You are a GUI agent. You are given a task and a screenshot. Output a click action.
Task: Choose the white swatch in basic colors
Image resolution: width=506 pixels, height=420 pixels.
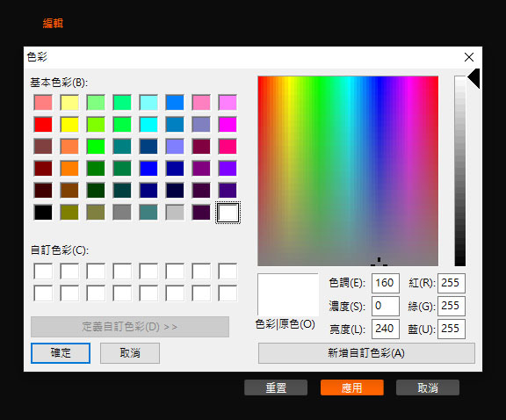(x=228, y=213)
